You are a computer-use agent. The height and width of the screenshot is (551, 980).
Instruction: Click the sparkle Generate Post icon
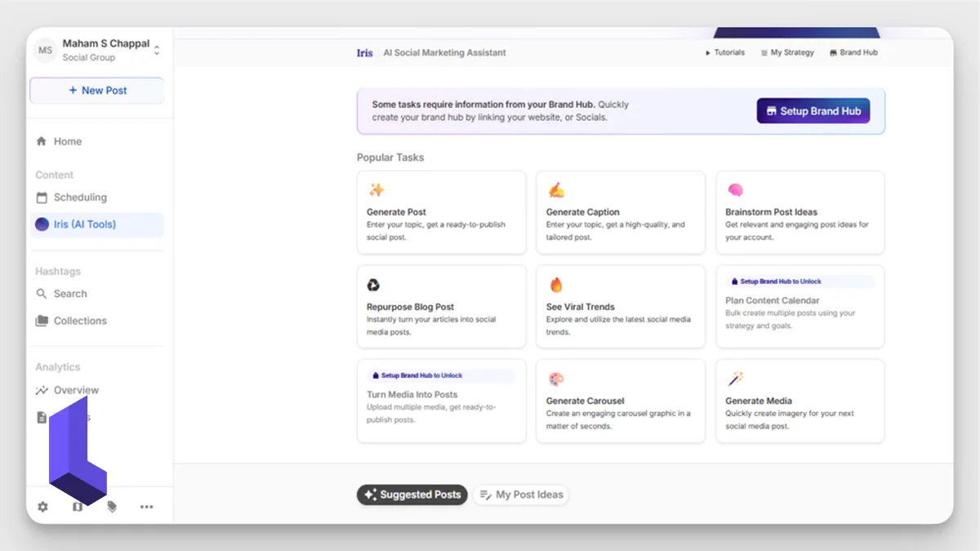click(376, 190)
